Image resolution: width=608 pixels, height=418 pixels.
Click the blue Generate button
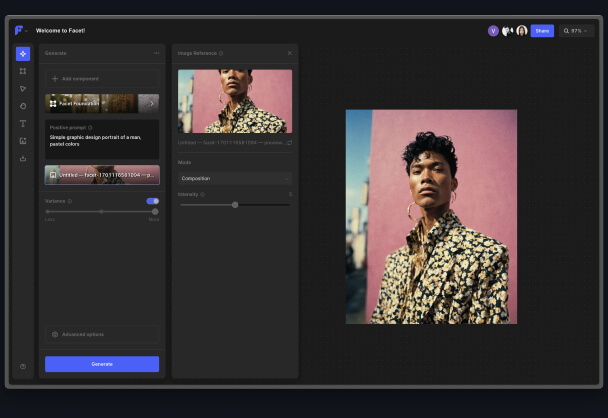click(x=101, y=364)
